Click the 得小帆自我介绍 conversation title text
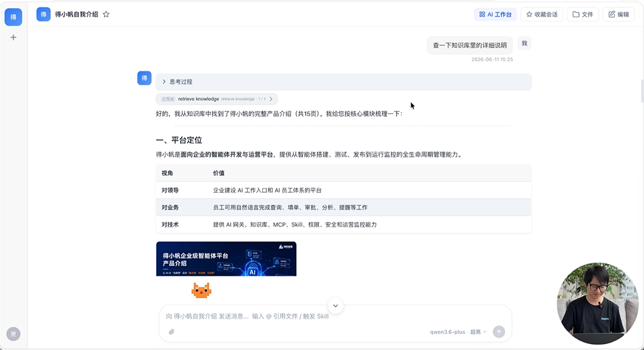644x350 pixels. pyautogui.click(x=76, y=15)
